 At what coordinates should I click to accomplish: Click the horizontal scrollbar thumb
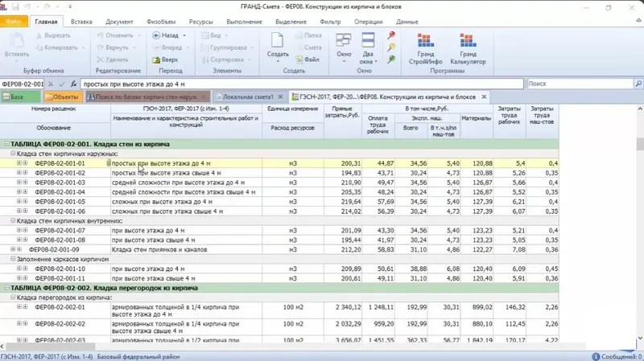[51, 347]
